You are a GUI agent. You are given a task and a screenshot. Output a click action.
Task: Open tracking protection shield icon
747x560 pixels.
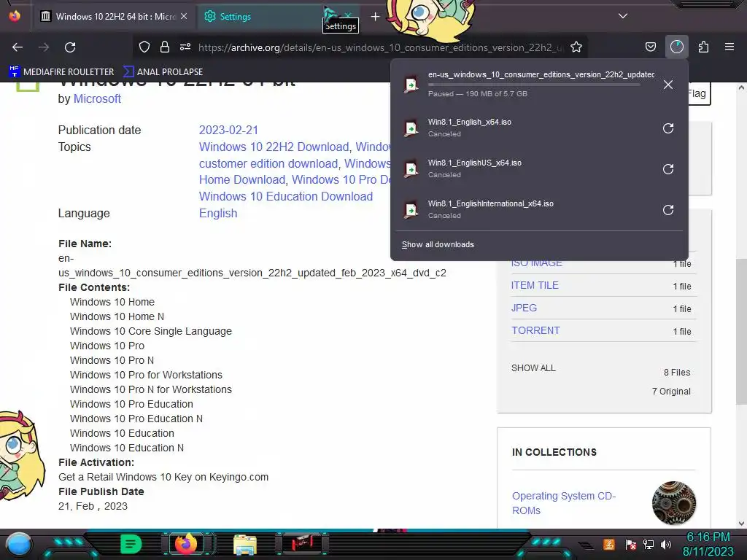[144, 47]
